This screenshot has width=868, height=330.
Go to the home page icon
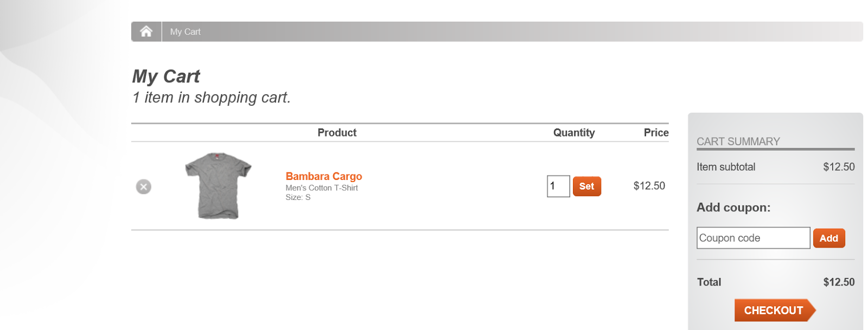pyautogui.click(x=146, y=31)
